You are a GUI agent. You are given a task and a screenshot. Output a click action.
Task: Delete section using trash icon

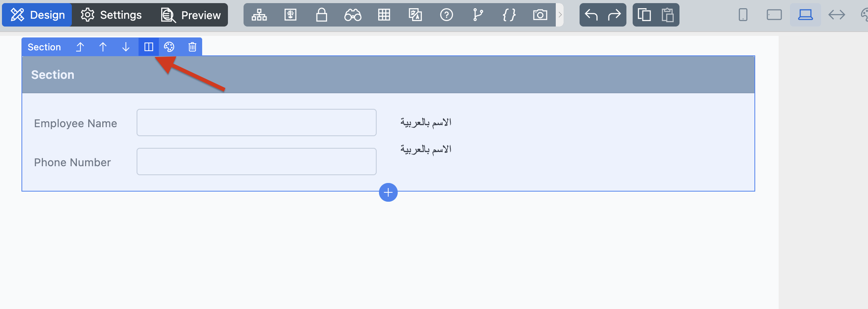coord(192,47)
